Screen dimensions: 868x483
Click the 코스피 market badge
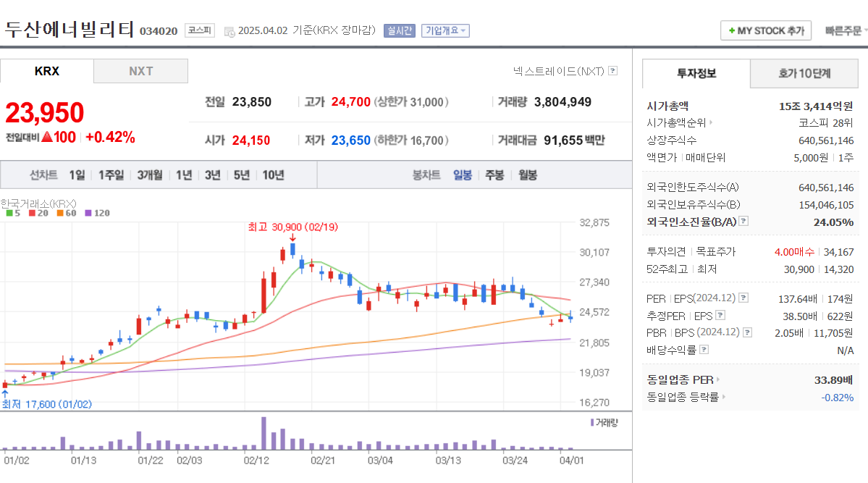[x=199, y=30]
